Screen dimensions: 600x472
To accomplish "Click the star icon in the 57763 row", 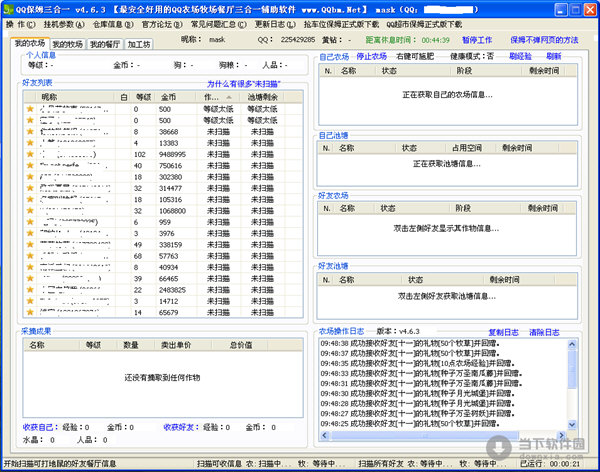I will (30, 256).
